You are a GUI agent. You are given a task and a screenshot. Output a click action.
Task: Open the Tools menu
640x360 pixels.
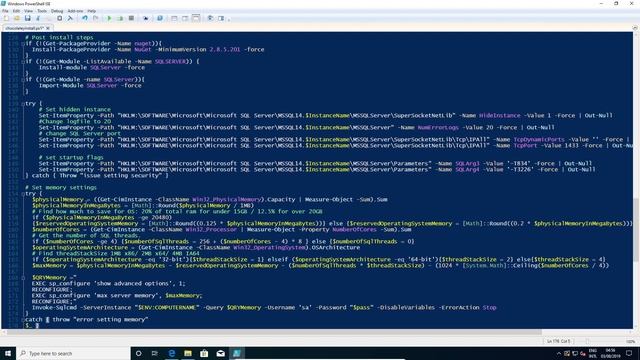42,11
